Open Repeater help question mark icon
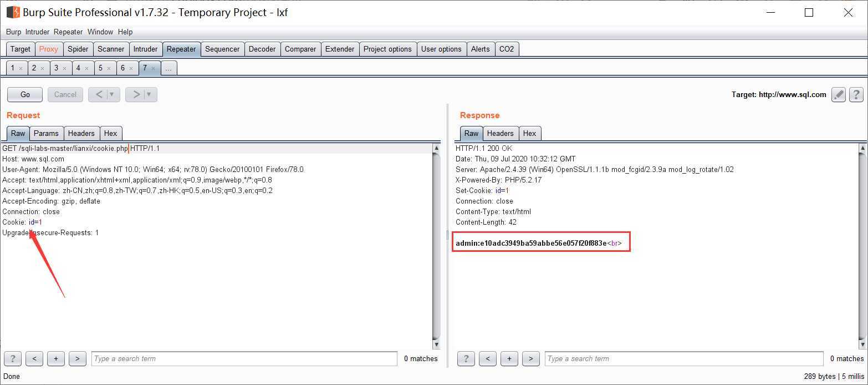The image size is (868, 385). tap(856, 95)
